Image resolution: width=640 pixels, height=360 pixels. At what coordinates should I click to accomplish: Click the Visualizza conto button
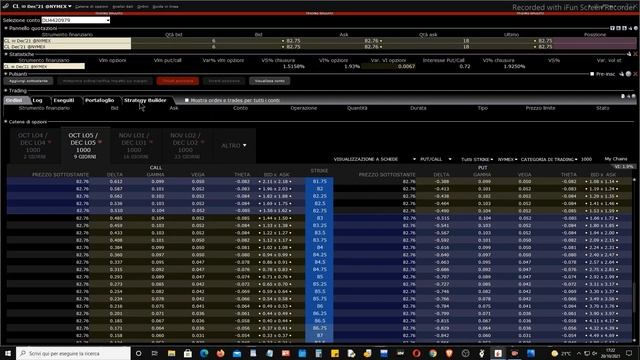pyautogui.click(x=269, y=81)
